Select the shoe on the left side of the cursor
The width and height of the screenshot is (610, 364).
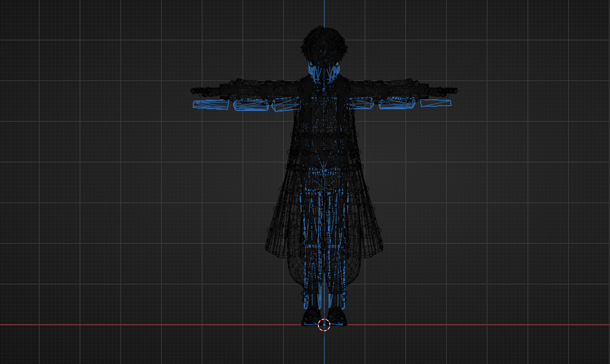tap(311, 316)
